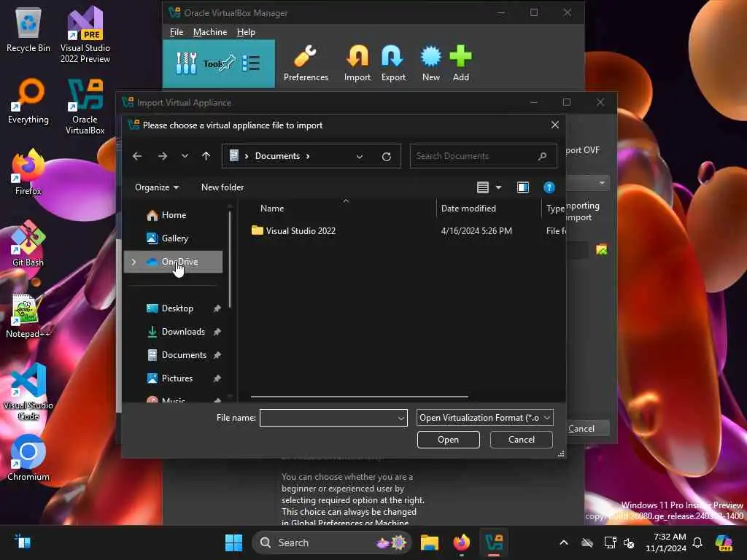Open Preferences in VirtualBox Manager toolbar
The height and width of the screenshot is (560, 747).
[x=306, y=63]
